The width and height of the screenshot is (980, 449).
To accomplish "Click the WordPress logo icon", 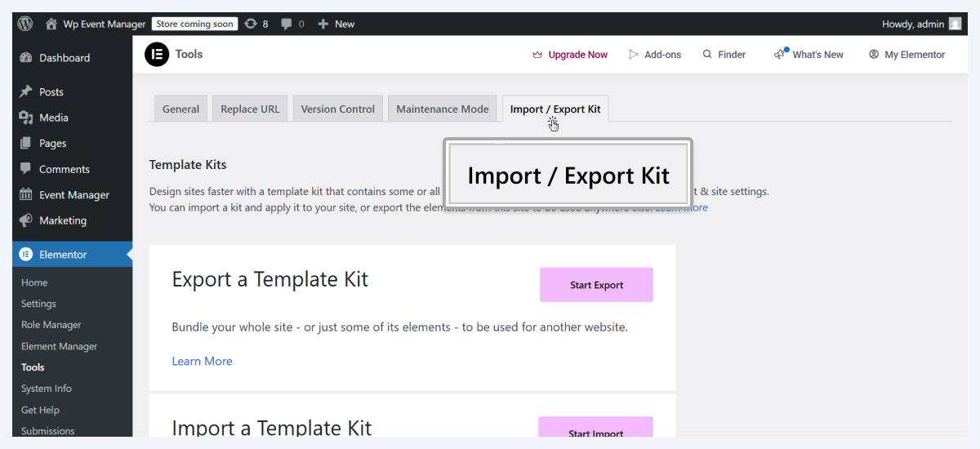I will point(25,24).
